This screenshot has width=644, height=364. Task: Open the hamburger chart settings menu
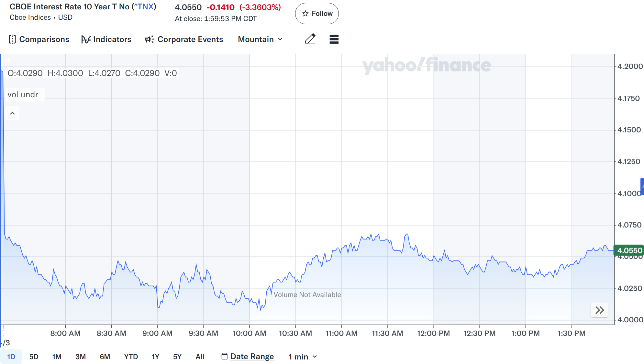[x=334, y=39]
